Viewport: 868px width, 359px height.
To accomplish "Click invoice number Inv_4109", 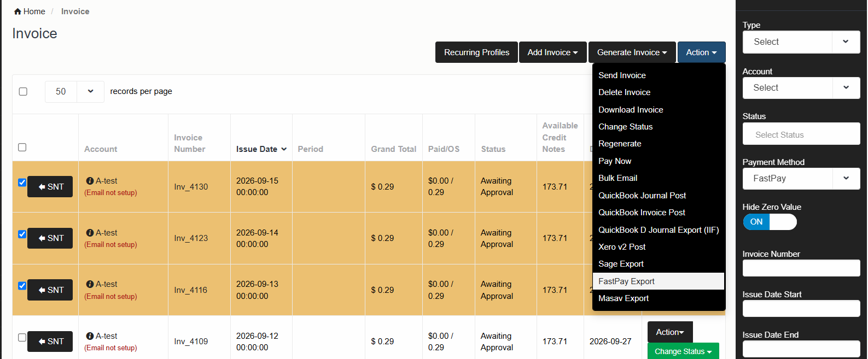I will (191, 342).
